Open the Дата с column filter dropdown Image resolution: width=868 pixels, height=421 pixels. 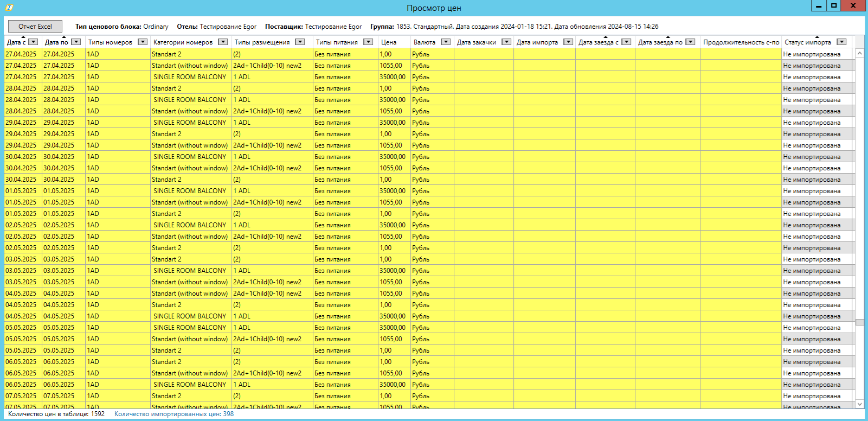tap(34, 42)
